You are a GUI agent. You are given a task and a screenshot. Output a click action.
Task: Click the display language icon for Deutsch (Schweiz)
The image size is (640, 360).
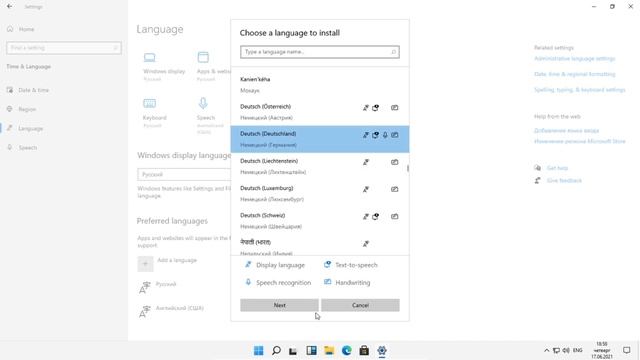click(366, 216)
